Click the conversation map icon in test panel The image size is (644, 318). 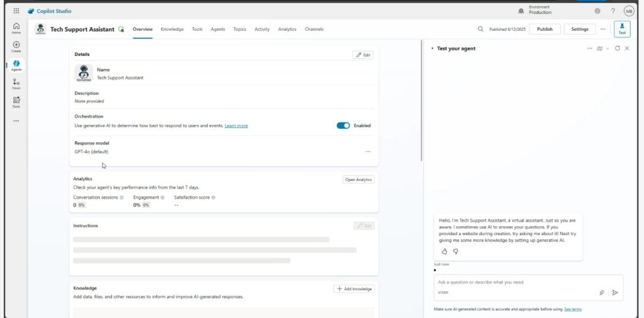click(599, 48)
